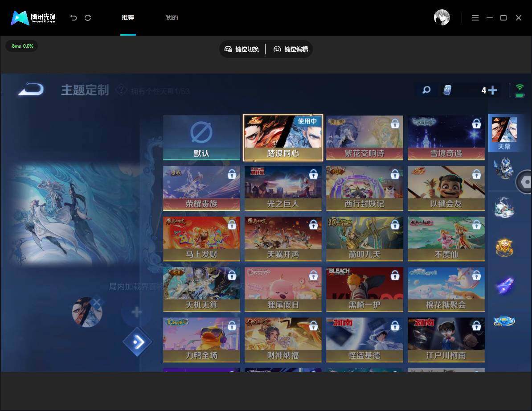The image size is (532, 411).
Task: Open the purple meteor effect sidebar icon
Action: [x=505, y=285]
